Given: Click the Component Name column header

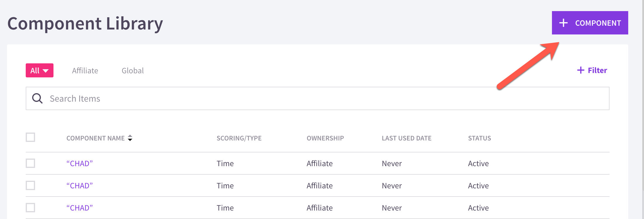Looking at the screenshot, I should click(96, 138).
